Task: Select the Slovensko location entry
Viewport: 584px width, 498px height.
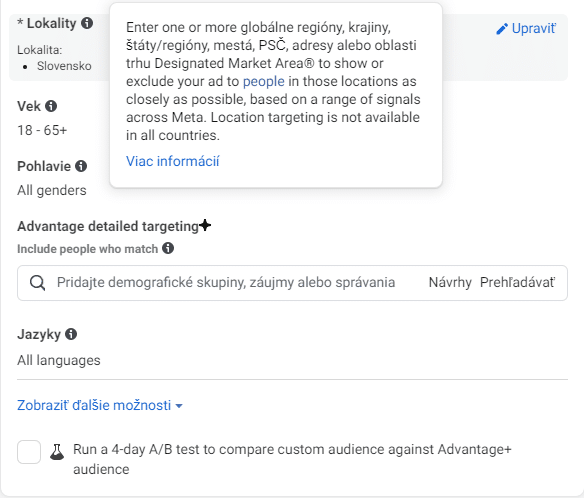Action: [64, 66]
